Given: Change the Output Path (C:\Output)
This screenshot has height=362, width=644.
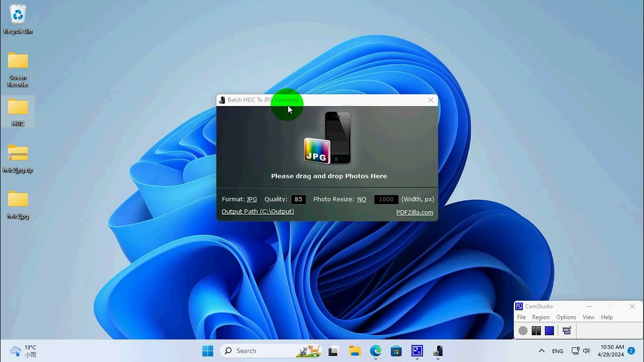Looking at the screenshot, I should 258,211.
